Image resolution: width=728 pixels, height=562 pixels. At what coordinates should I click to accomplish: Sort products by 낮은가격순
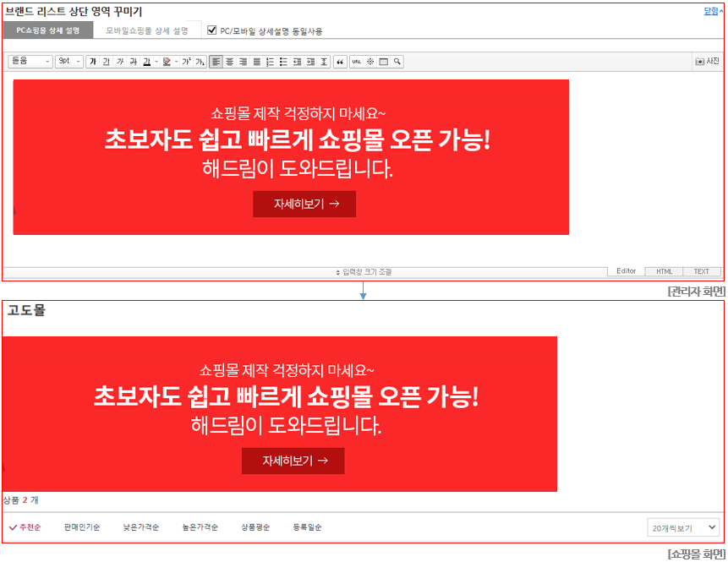(x=141, y=527)
